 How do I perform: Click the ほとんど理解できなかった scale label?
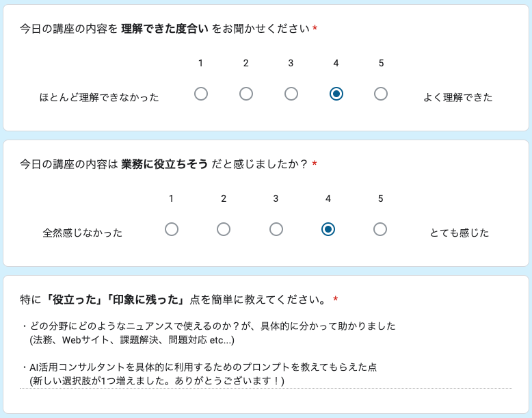tap(99, 97)
